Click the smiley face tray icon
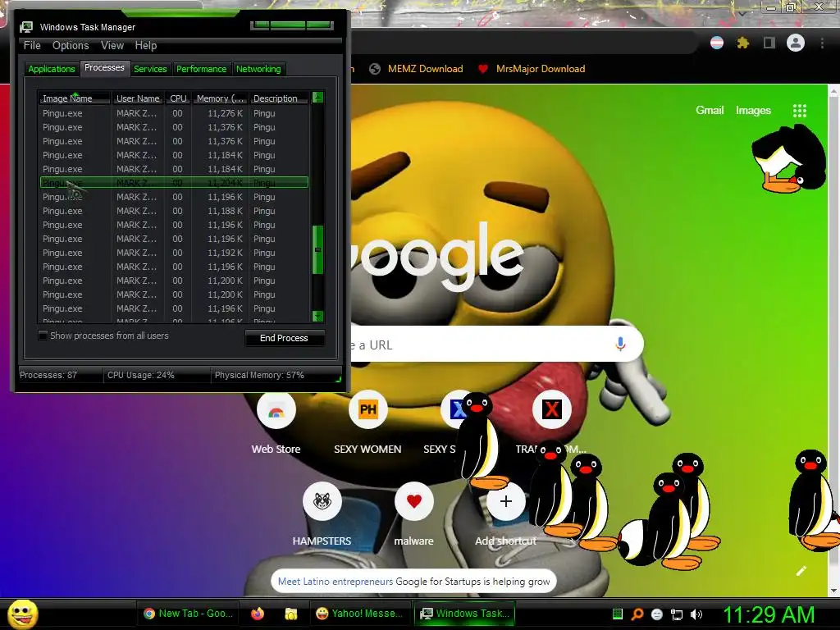Screen dimensions: 840x630 click(657, 614)
